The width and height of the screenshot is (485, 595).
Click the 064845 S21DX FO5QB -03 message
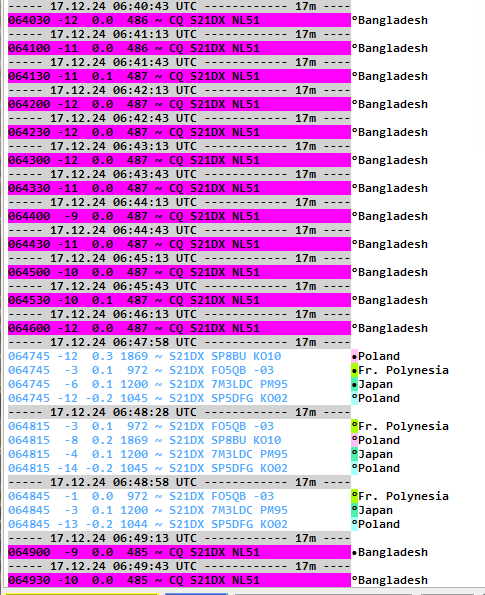(x=179, y=496)
